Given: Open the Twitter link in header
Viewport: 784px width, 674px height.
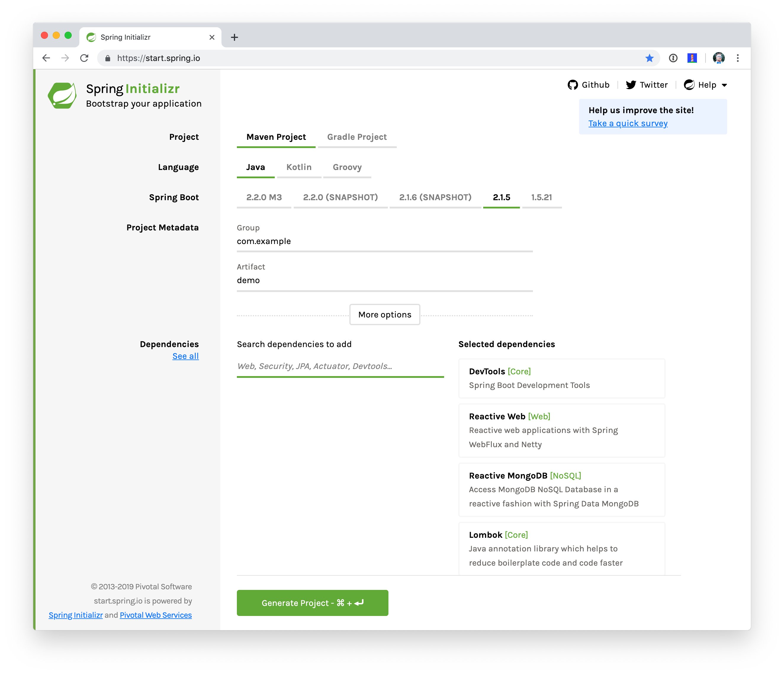Looking at the screenshot, I should (x=646, y=85).
